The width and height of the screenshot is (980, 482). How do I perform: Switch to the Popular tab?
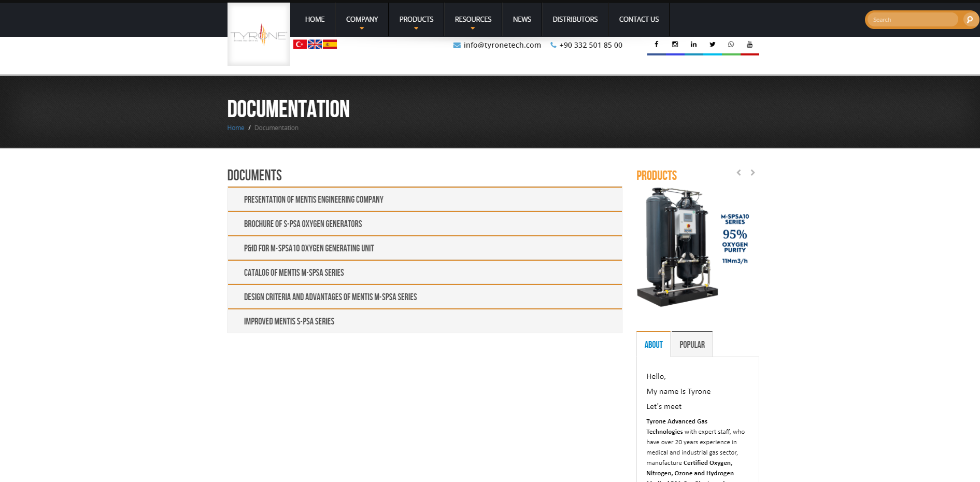(x=692, y=345)
